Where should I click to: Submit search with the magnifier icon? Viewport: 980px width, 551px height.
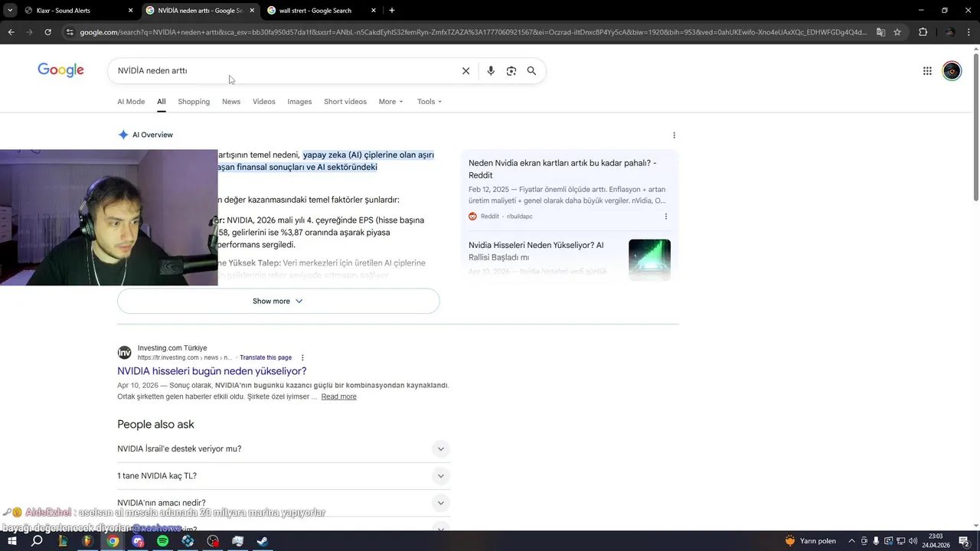[x=531, y=71]
